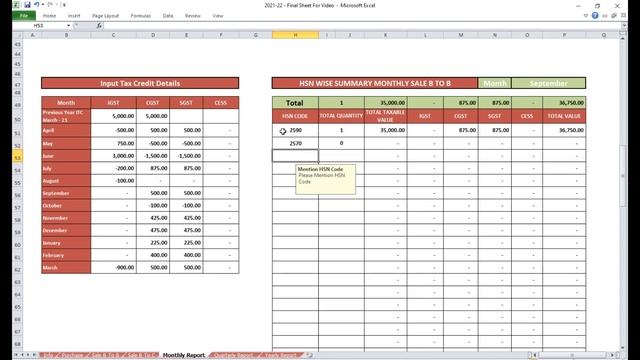Minimize the Excel application window
Viewport: 640px width, 360px height.
pyautogui.click(x=578, y=6)
